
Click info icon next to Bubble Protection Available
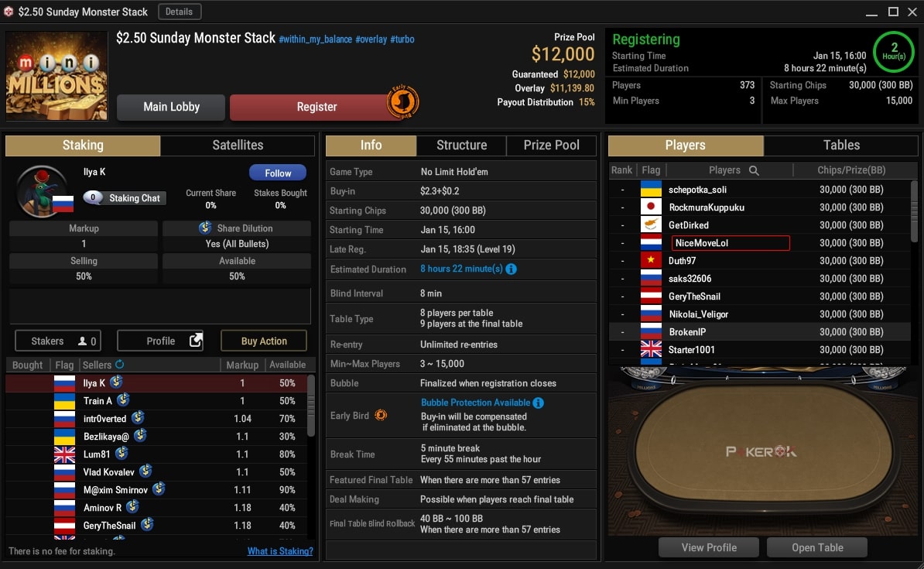(538, 403)
